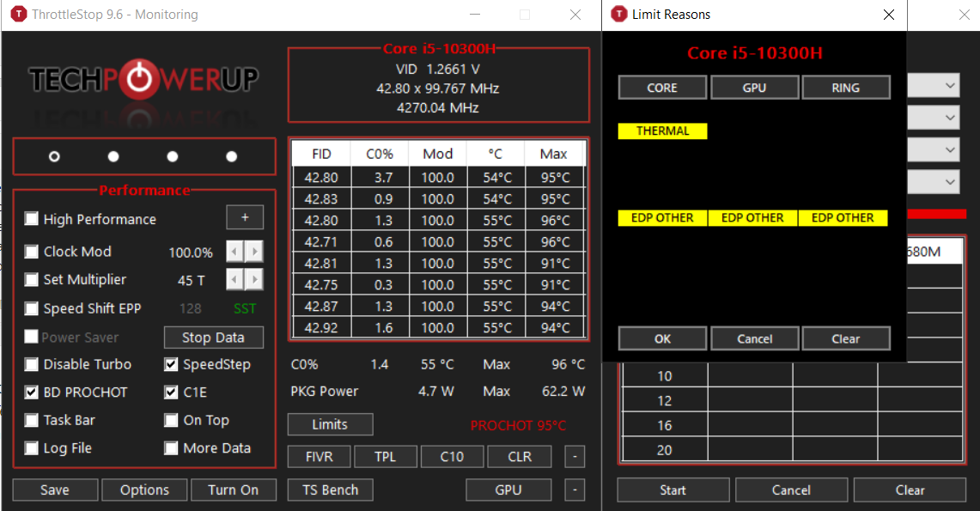
Task: Open the first dropdown in the background window
Action: [933, 86]
